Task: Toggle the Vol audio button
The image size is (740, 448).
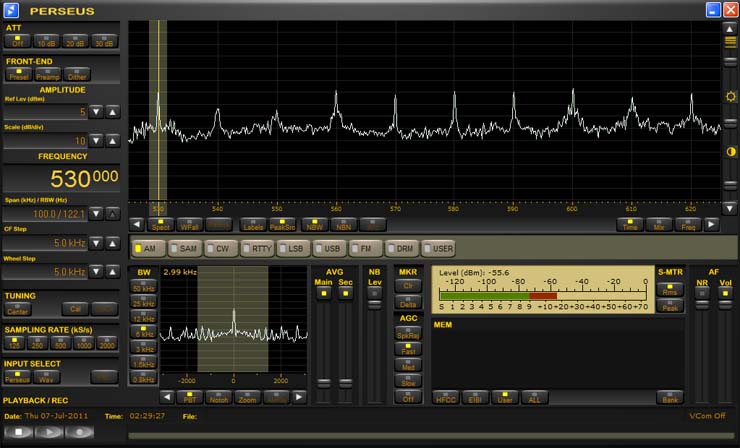Action: (725, 294)
